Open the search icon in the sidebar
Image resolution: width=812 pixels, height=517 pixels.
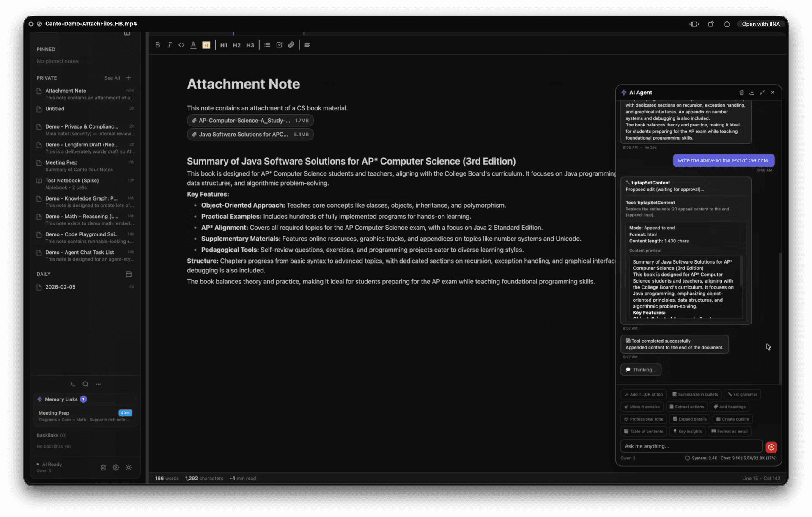coord(85,384)
